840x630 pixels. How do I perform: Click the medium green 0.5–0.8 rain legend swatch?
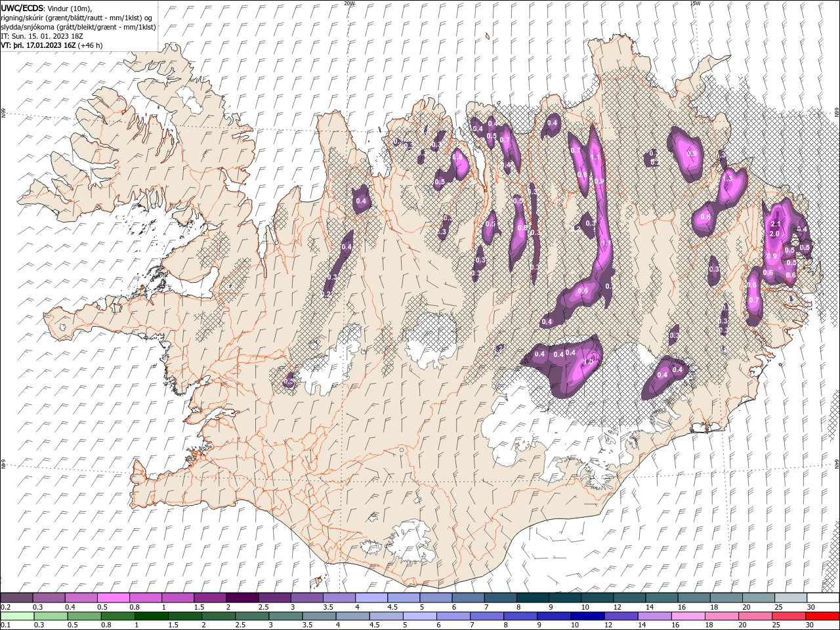84,616
